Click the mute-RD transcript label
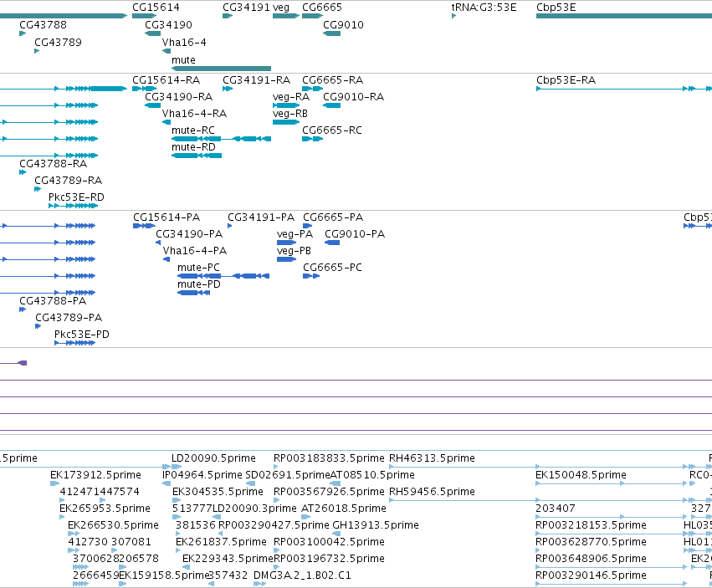Screen dimensions: 712x588 pos(193,147)
